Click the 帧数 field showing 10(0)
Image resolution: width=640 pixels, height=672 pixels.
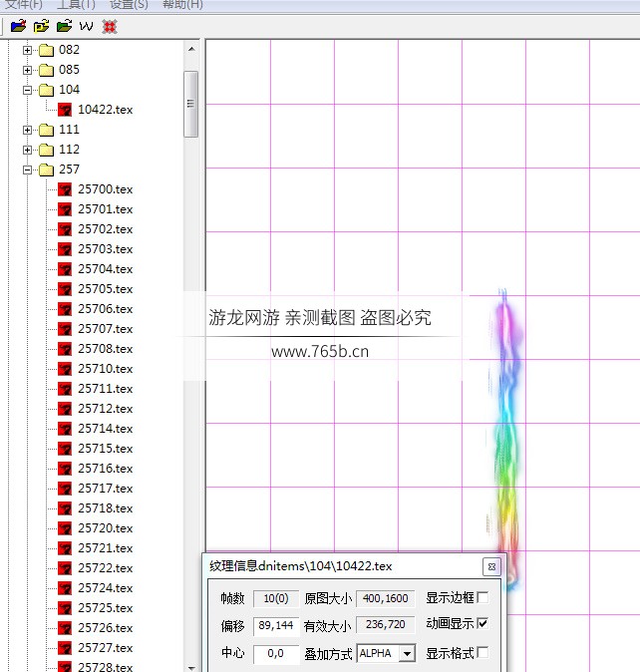[x=276, y=598]
